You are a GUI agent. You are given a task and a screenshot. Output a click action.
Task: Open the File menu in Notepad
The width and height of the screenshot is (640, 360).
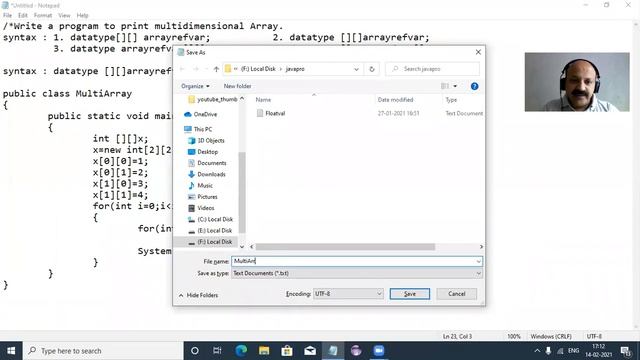[7, 16]
